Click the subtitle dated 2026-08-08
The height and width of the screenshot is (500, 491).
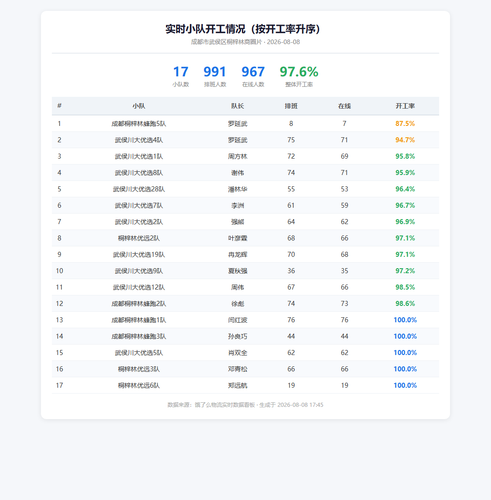point(245,42)
